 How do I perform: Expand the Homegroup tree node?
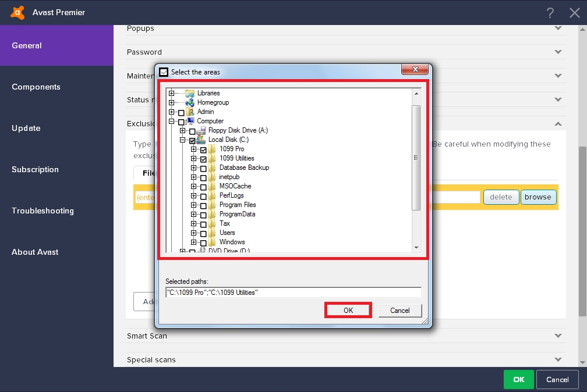(171, 102)
